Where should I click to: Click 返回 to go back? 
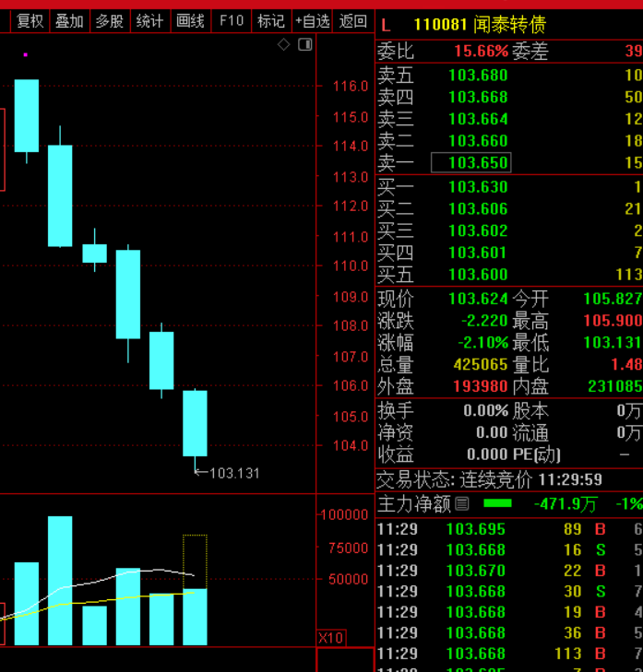[352, 20]
